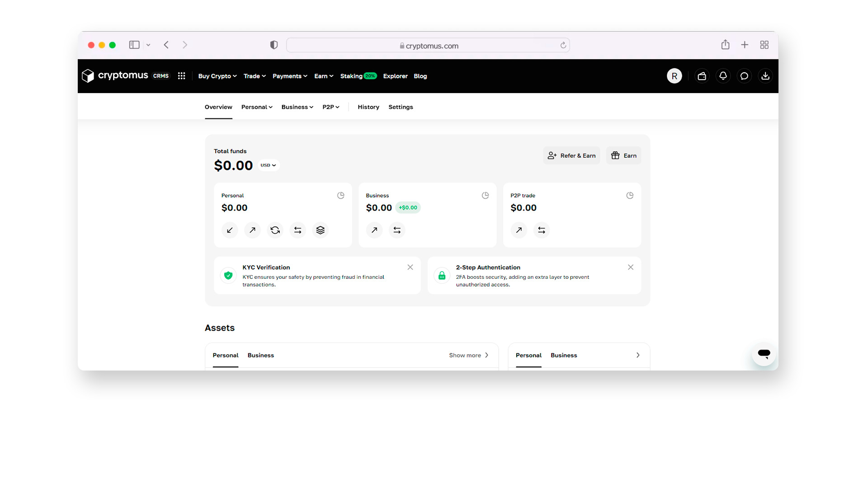Click the Earn gift button
Viewport: 868px width, 488px height.
[623, 155]
